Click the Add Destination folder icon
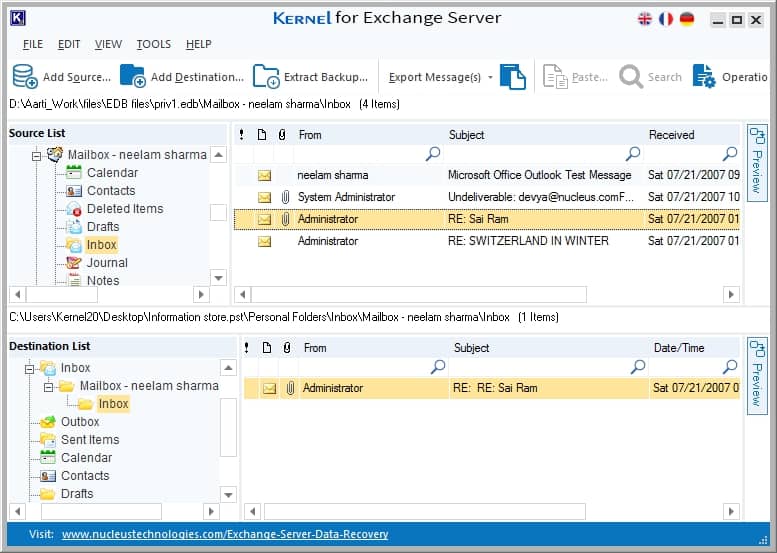 tap(132, 77)
